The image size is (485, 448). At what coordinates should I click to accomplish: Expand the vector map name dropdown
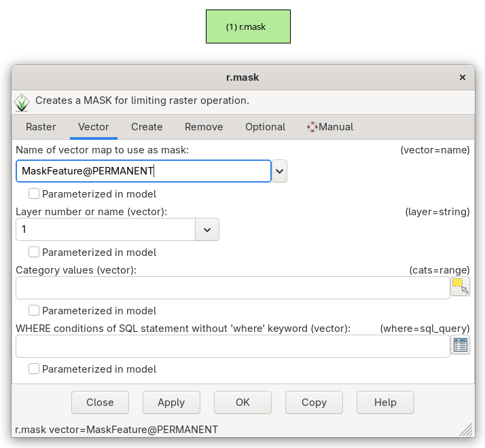280,171
